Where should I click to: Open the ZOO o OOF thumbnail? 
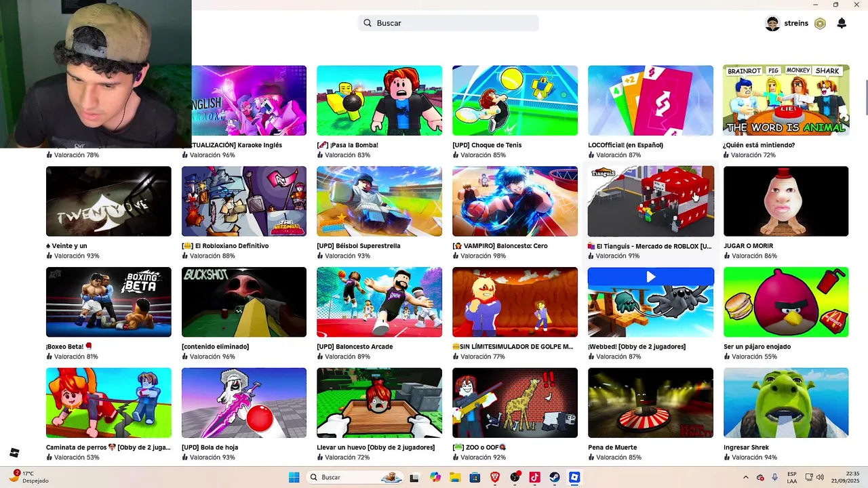[515, 403]
